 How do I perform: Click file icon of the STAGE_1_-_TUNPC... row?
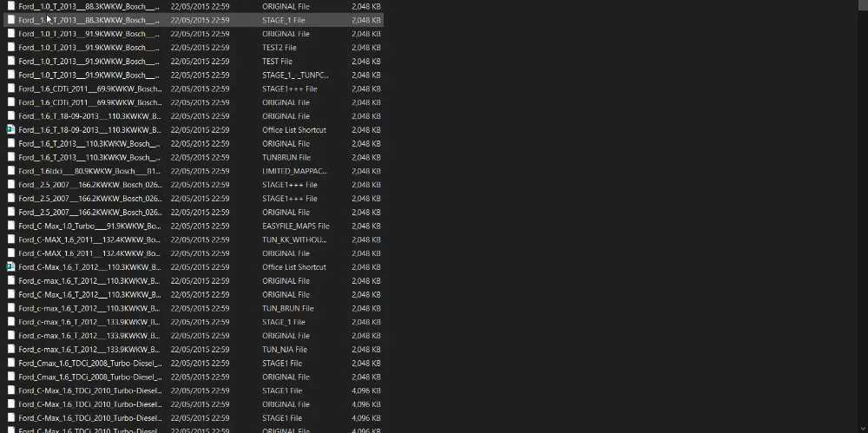coord(10,75)
